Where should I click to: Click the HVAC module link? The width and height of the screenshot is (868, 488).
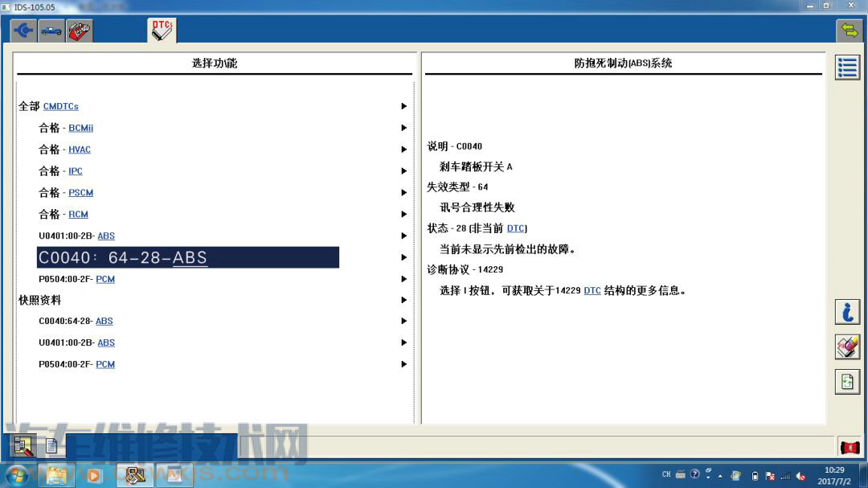(x=80, y=150)
